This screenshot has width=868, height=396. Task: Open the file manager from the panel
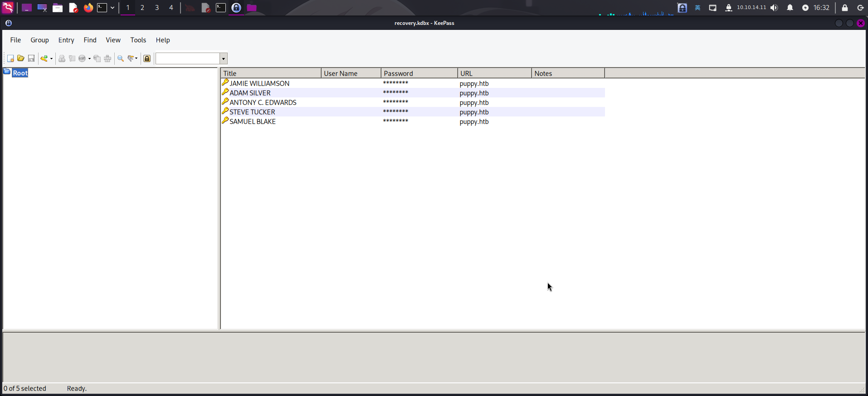[58, 8]
